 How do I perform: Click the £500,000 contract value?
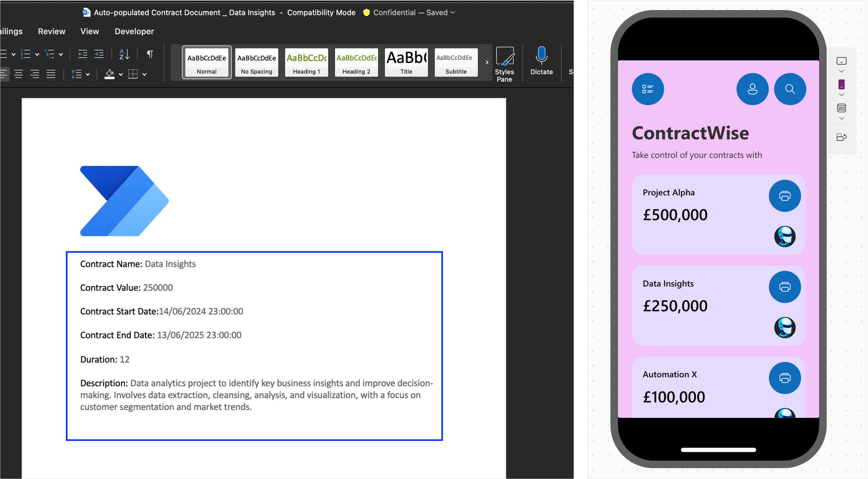click(675, 215)
